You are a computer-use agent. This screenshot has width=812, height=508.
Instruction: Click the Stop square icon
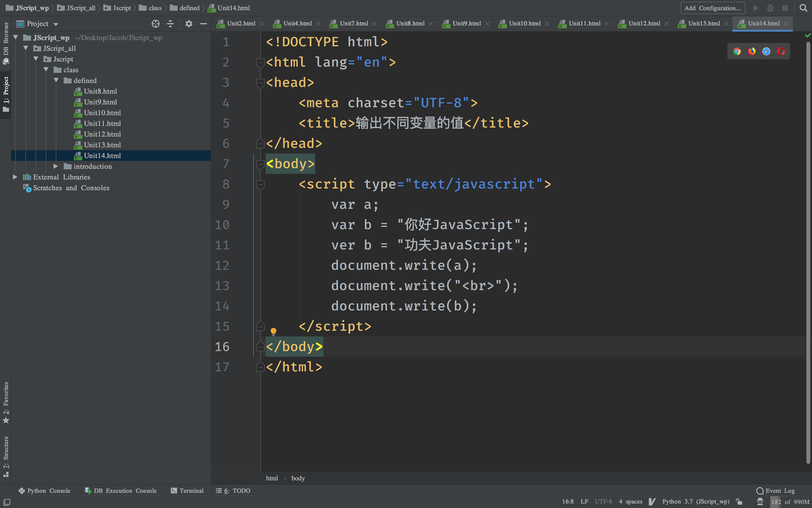[x=785, y=8]
